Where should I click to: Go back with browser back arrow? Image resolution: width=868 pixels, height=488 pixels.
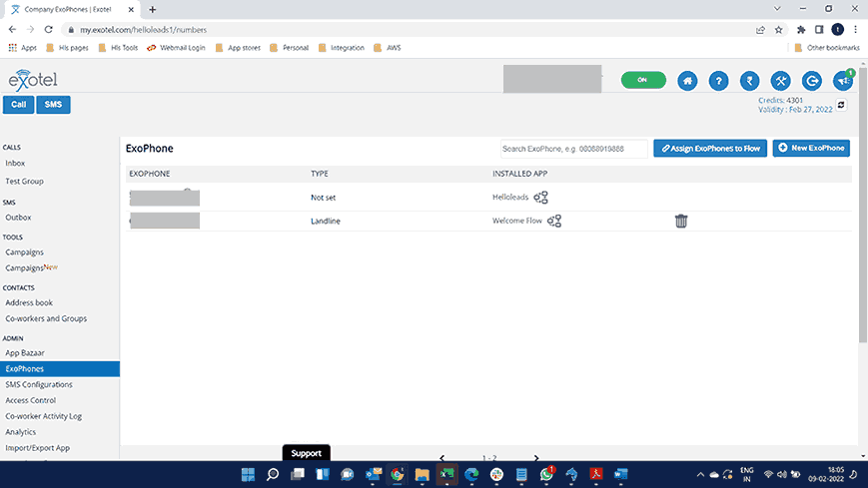pyautogui.click(x=12, y=29)
